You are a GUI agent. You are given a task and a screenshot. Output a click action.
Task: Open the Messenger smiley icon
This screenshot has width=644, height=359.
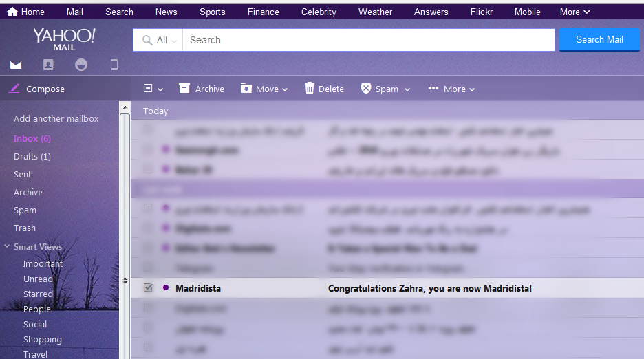(x=81, y=65)
